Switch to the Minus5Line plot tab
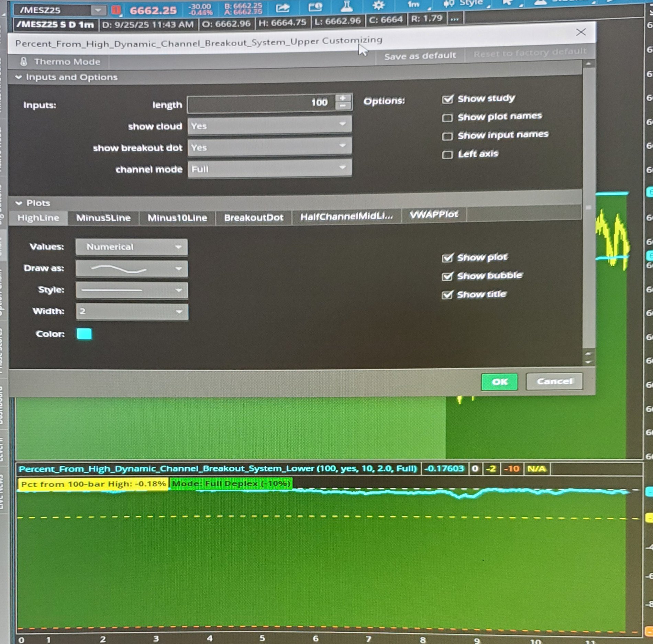Image resolution: width=653 pixels, height=644 pixels. pos(103,218)
